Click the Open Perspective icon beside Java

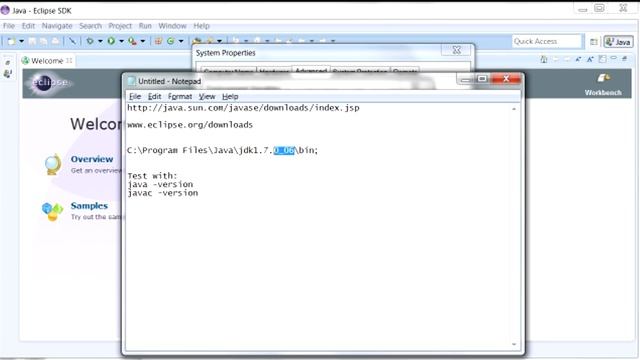pos(594,42)
